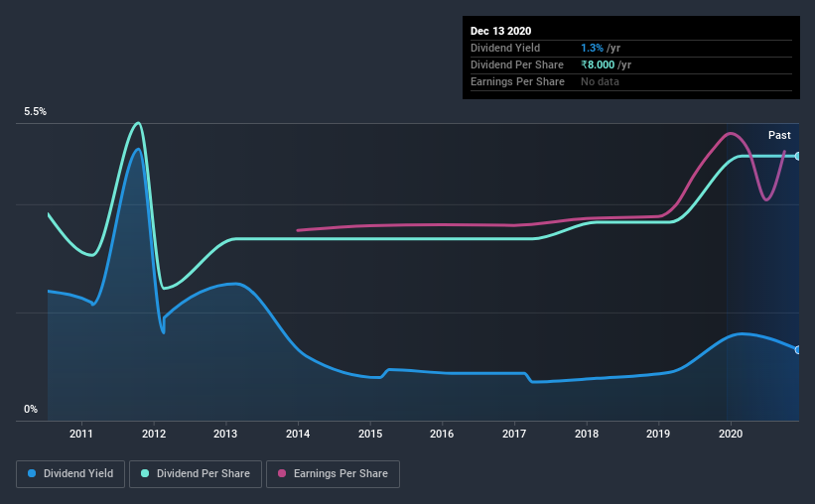Viewport: 815px width, 504px height.
Task: Click the blue Dividend Yield legend dot
Action: tap(32, 473)
